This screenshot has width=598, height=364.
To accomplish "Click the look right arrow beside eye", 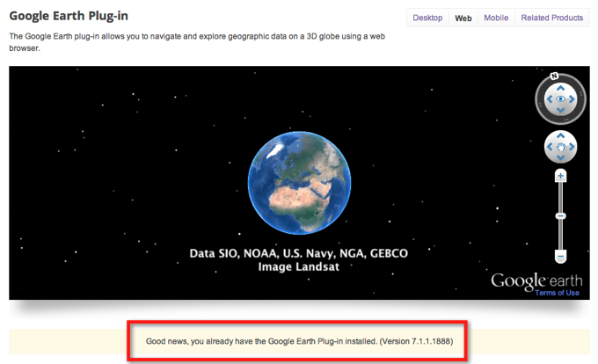I will point(572,99).
